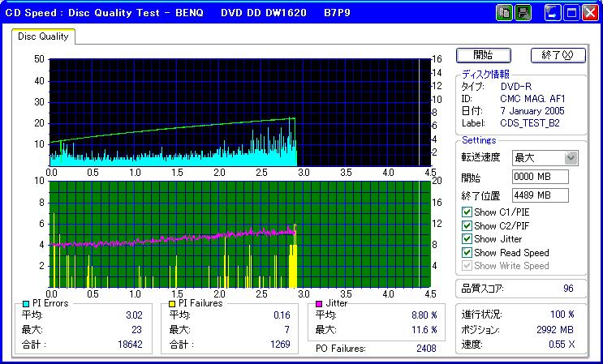This screenshot has height=364, width=603.
Task: Click the position value 2992 MB
Action: [555, 329]
